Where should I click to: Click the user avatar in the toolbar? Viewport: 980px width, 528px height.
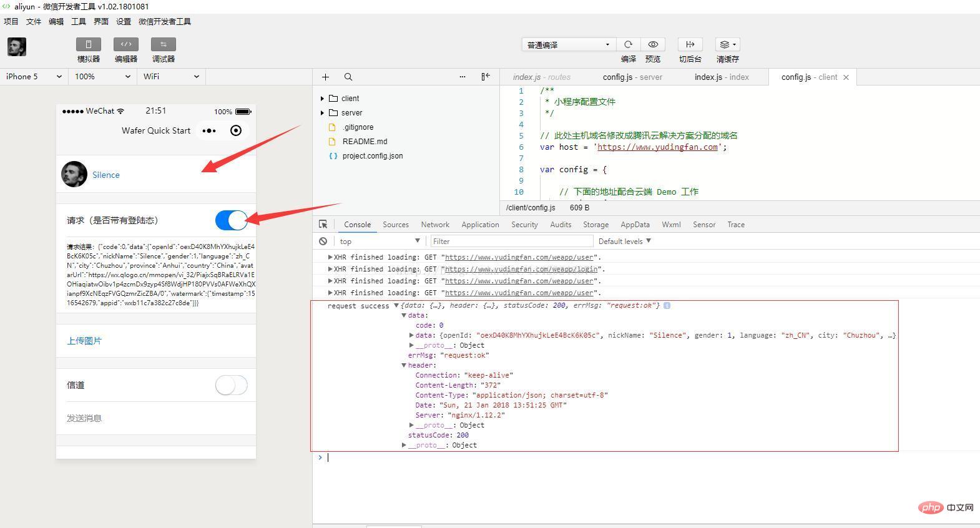[x=17, y=47]
